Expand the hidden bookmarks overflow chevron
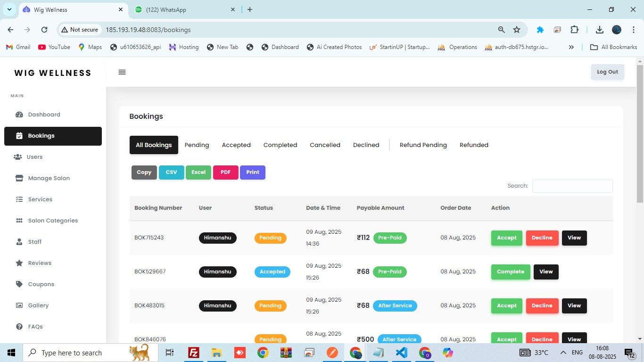The width and height of the screenshot is (644, 362). [571, 47]
